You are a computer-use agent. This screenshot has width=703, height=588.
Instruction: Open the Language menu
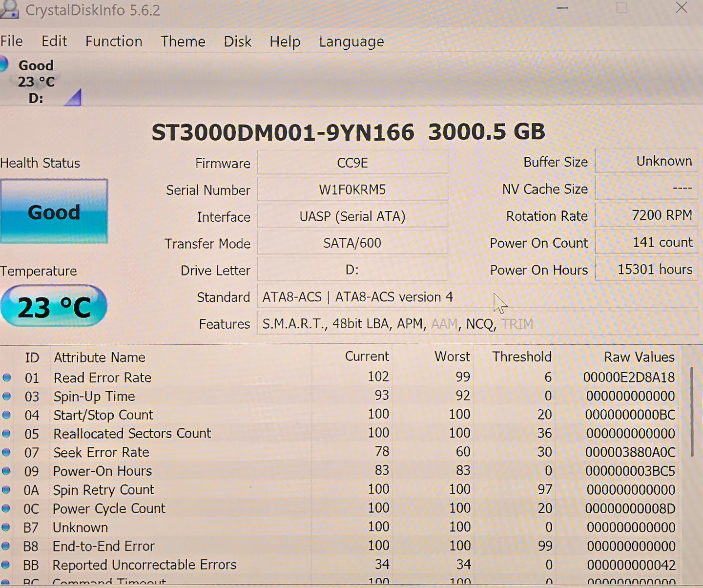(351, 42)
